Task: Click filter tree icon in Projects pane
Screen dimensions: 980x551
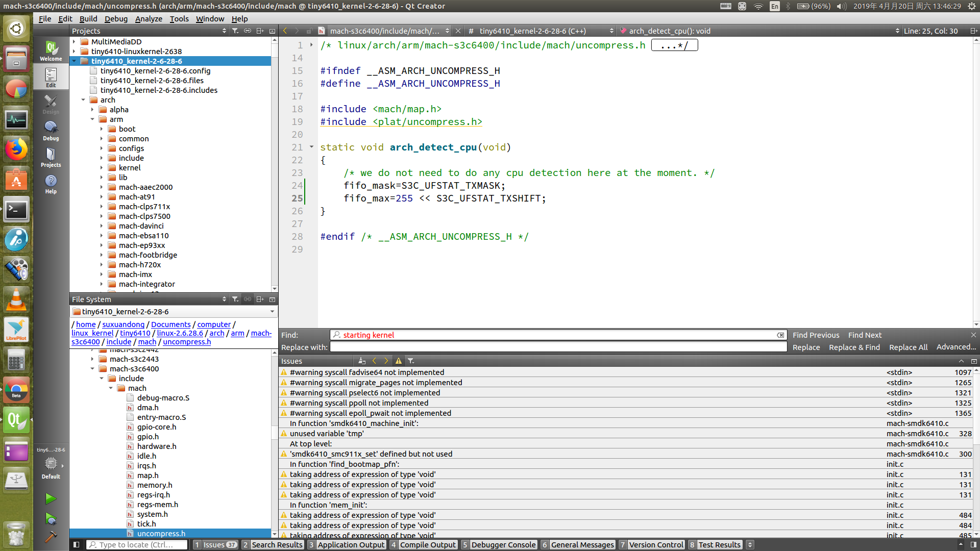Action: [235, 31]
